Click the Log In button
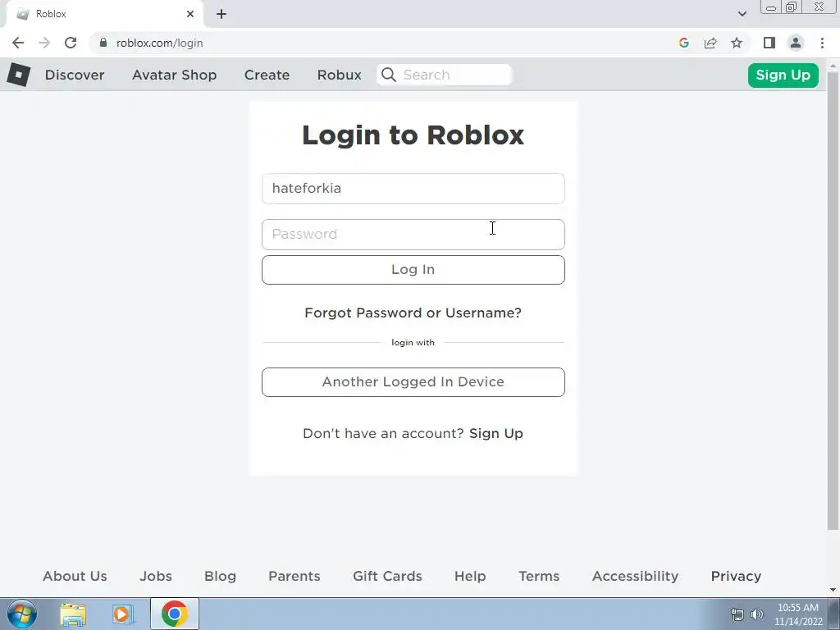Image resolution: width=840 pixels, height=630 pixels. [x=413, y=269]
